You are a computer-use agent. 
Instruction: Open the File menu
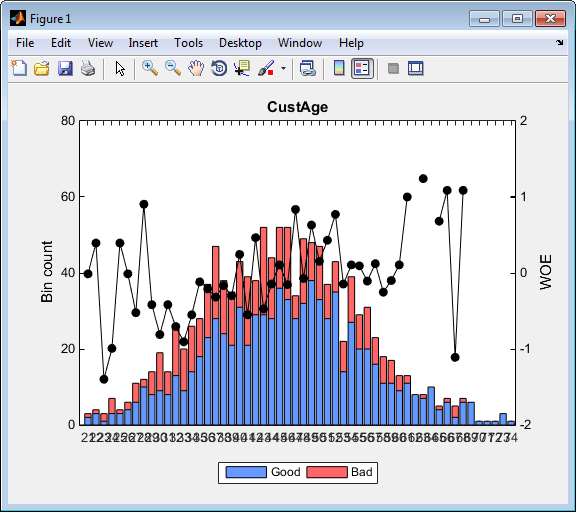coord(25,43)
